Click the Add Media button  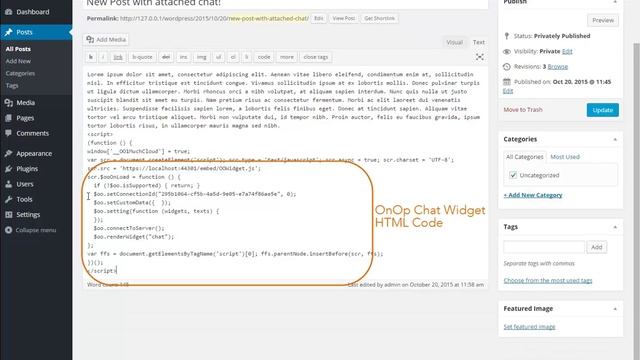click(x=106, y=40)
